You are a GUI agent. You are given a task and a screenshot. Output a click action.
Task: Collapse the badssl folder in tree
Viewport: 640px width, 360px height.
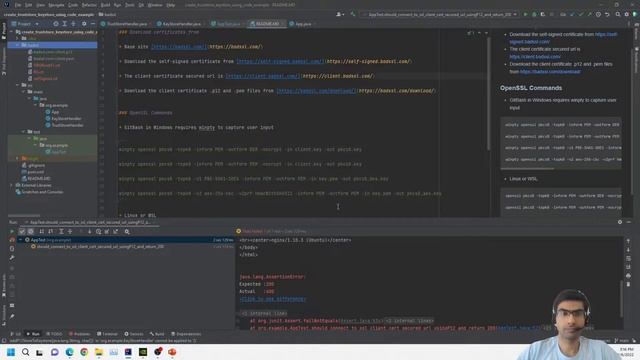click(18, 45)
